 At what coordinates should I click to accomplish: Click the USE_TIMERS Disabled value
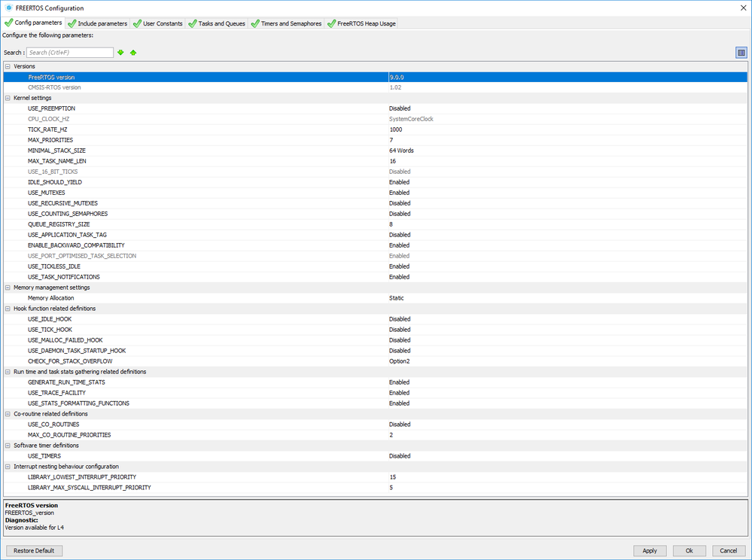coord(400,457)
